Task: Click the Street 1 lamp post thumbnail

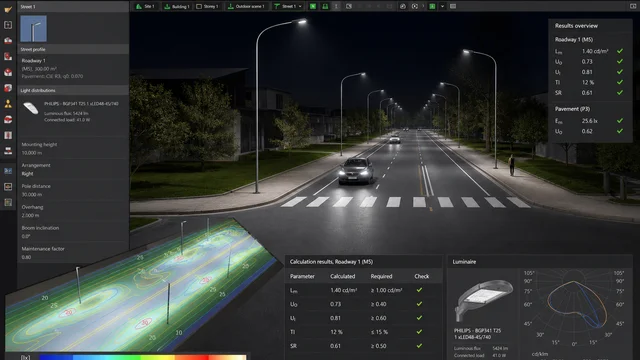Action: click(33, 29)
